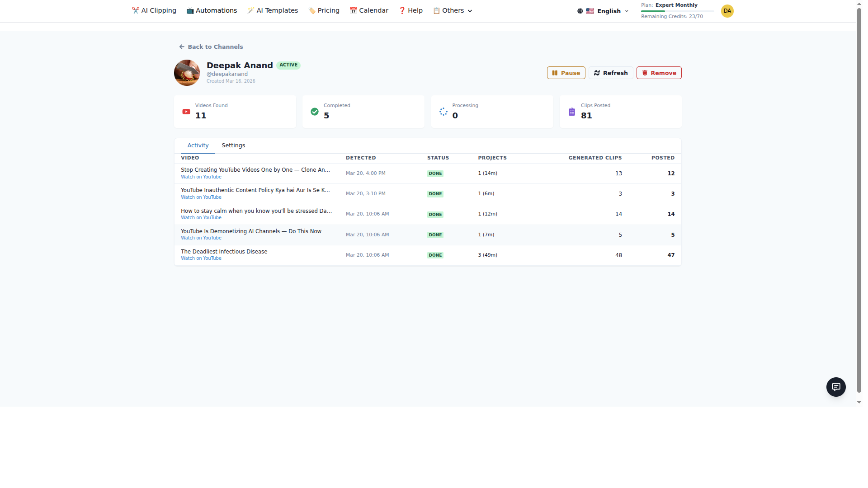This screenshot has height=488, width=868.
Task: Click the Processing spinner icon
Action: click(x=443, y=112)
